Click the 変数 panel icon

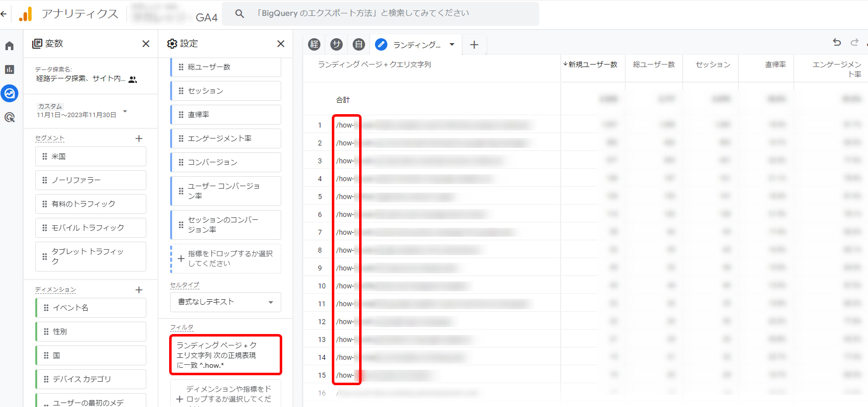(37, 44)
